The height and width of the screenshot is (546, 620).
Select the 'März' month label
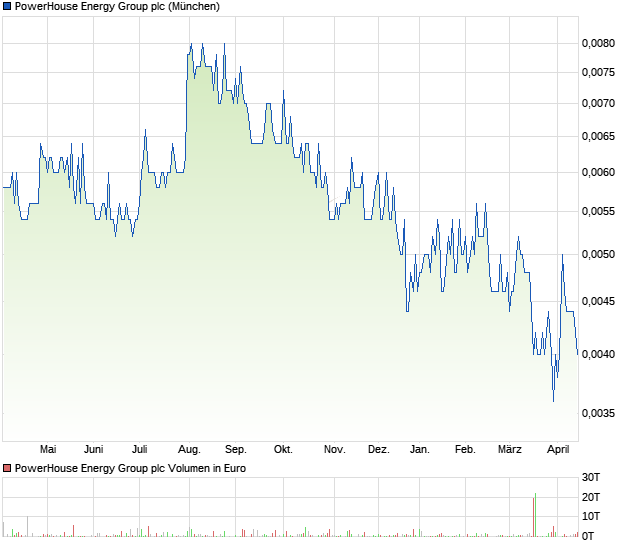tap(510, 450)
